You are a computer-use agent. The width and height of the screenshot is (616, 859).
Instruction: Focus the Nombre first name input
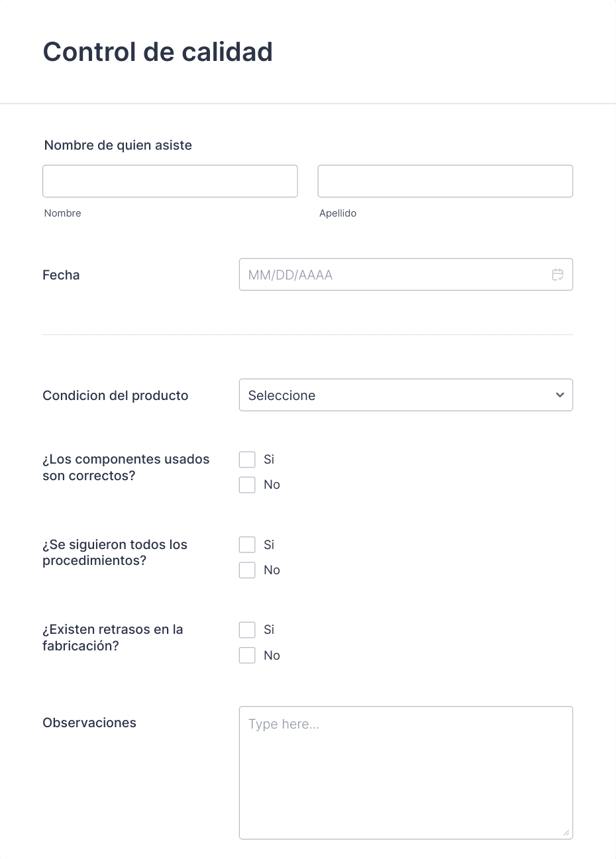(170, 181)
